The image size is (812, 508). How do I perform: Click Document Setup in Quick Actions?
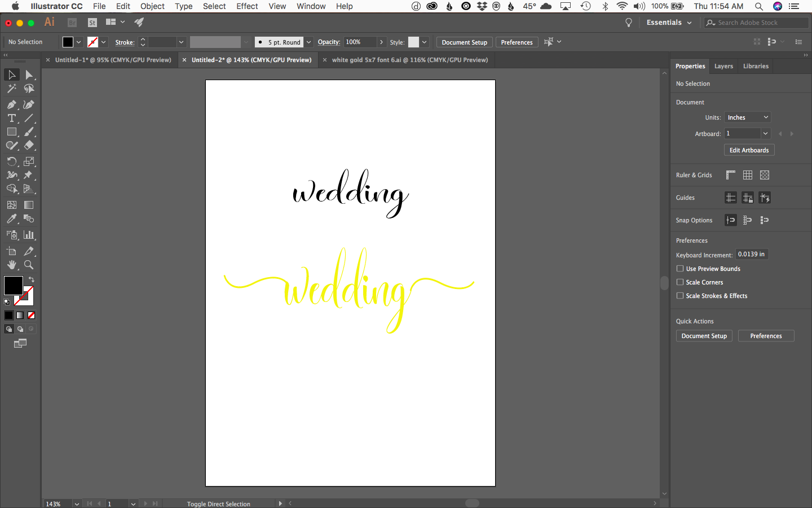[704, 336]
